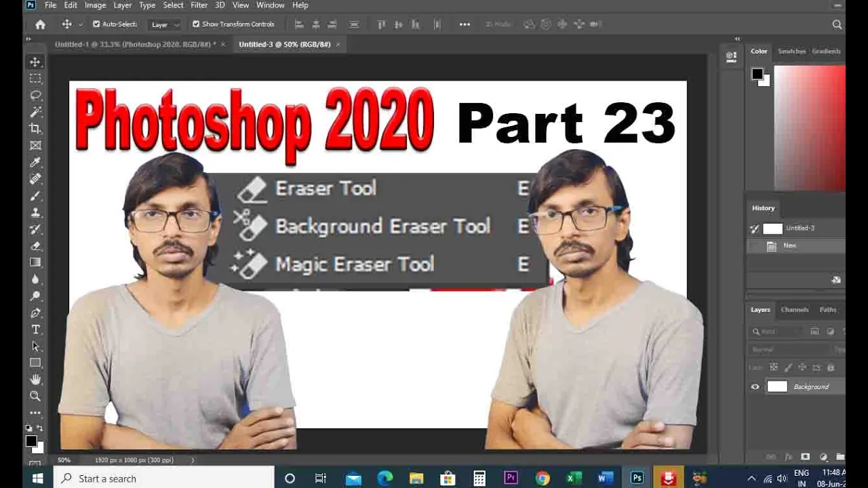The image size is (868, 488).
Task: Open the Filter menu
Action: click(x=199, y=5)
